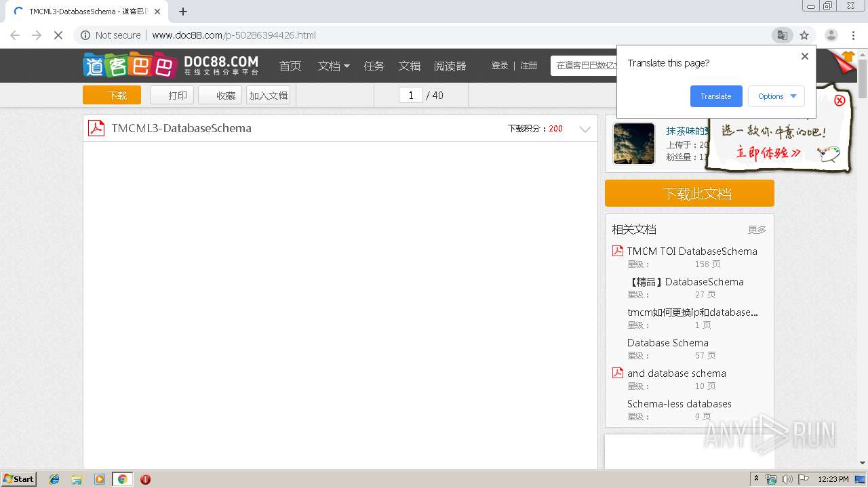This screenshot has width=868, height=488.
Task: Open Schema-less databases document
Action: 679,403
